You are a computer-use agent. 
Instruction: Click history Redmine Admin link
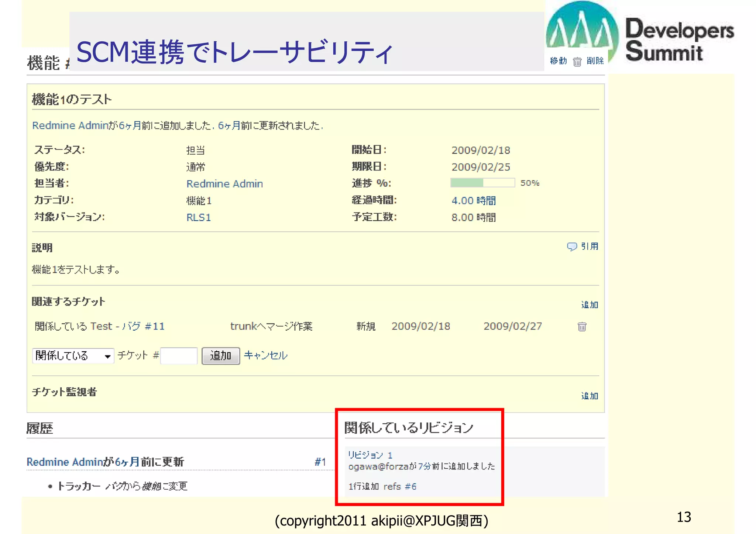(x=65, y=462)
